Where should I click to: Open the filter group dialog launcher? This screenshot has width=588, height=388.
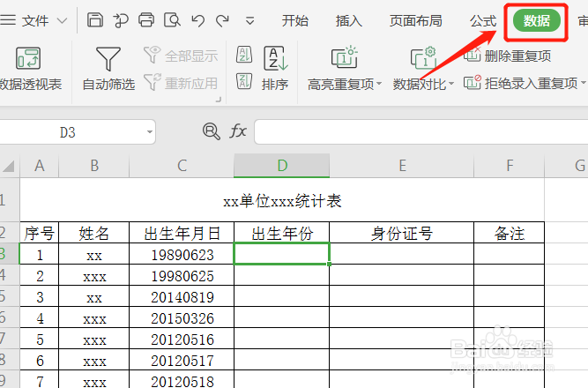[219, 100]
